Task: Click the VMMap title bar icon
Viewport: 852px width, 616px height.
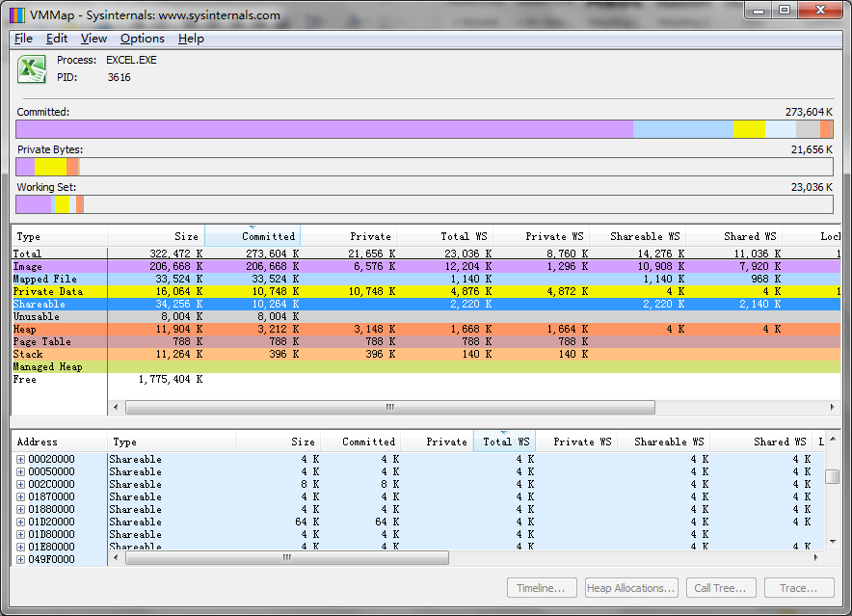Action: pyautogui.click(x=16, y=15)
